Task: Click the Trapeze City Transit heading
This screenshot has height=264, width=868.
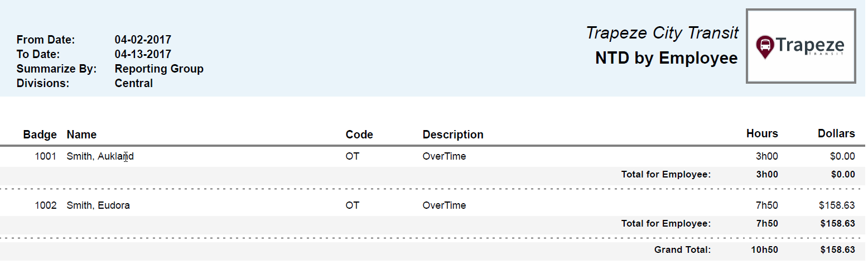Action: [x=662, y=33]
